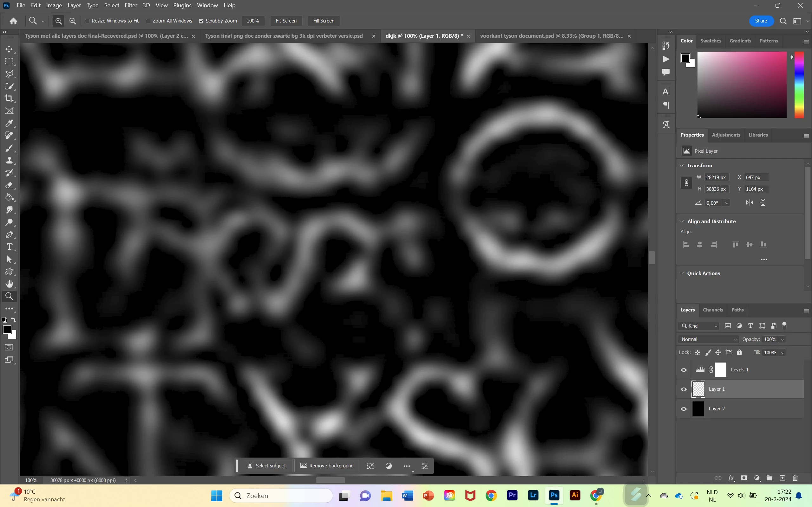The width and height of the screenshot is (812, 507).
Task: Hide the Levels 1 layer
Action: point(684,370)
